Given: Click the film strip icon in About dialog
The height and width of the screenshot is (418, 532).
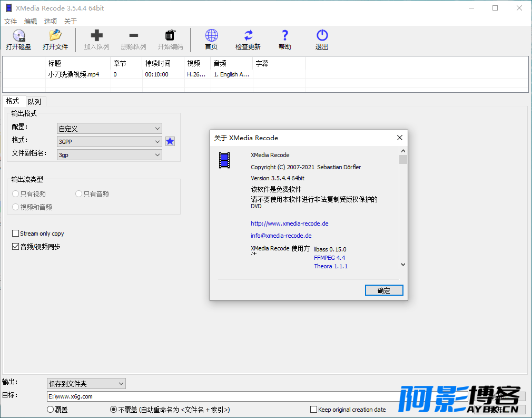Looking at the screenshot, I should click(x=224, y=160).
